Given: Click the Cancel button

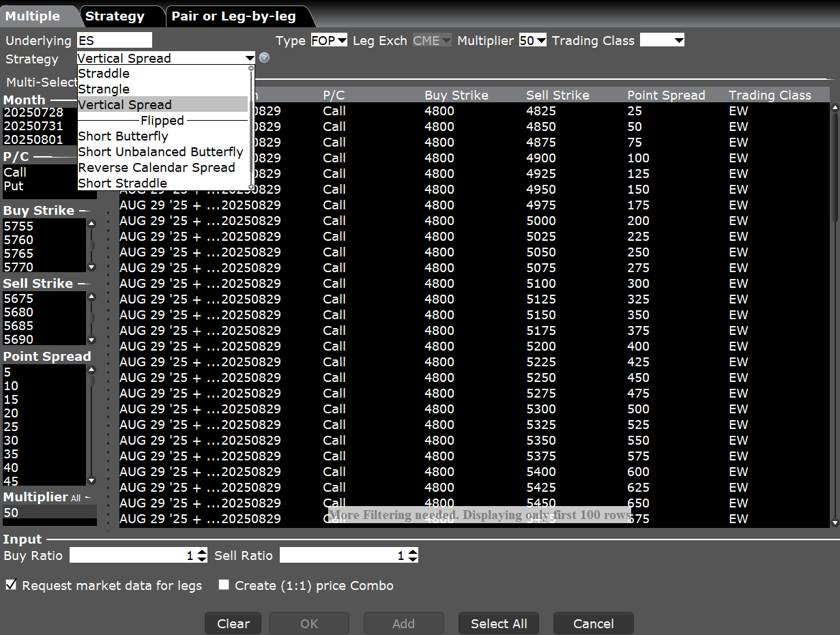Looking at the screenshot, I should point(593,623).
